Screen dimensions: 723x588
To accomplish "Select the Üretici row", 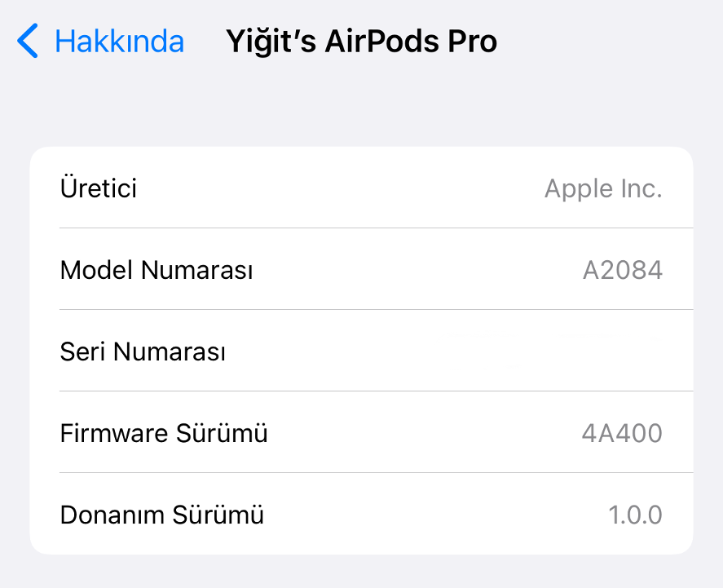I will pyautogui.click(x=361, y=188).
